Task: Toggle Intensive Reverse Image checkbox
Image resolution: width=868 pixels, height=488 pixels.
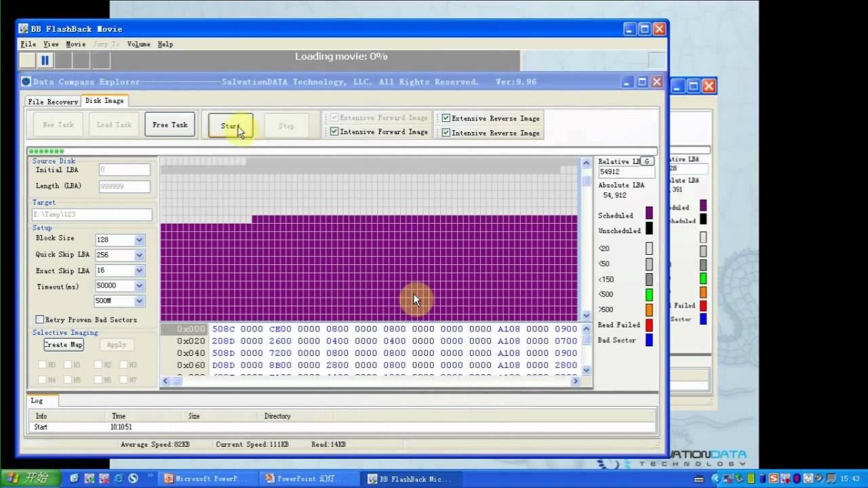Action: pyautogui.click(x=446, y=133)
